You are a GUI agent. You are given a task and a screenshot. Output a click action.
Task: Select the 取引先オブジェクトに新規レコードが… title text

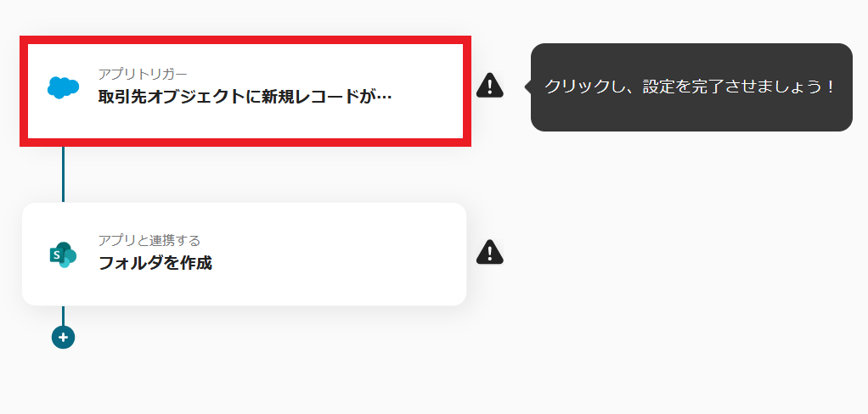tap(245, 97)
